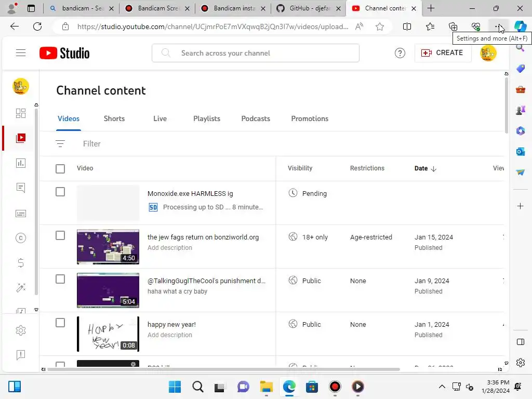This screenshot has height=399, width=532.
Task: Add page to favorites with the star icon
Action: pyautogui.click(x=380, y=26)
